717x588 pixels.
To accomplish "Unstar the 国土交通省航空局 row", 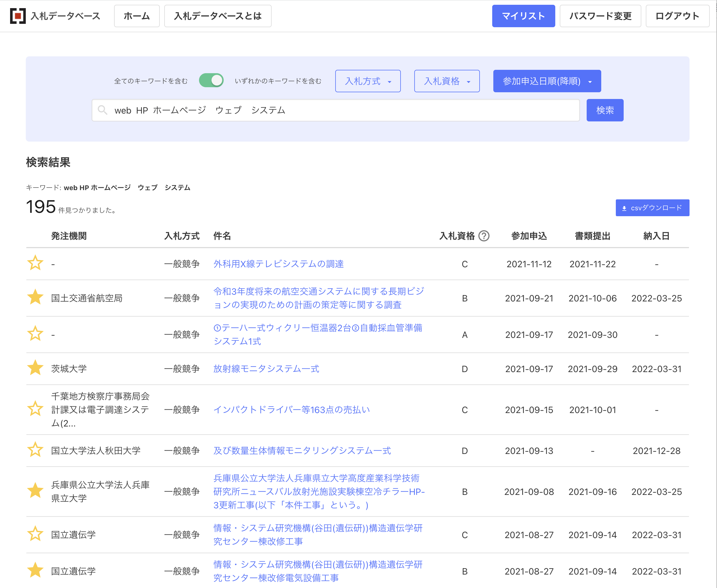I will [x=35, y=298].
